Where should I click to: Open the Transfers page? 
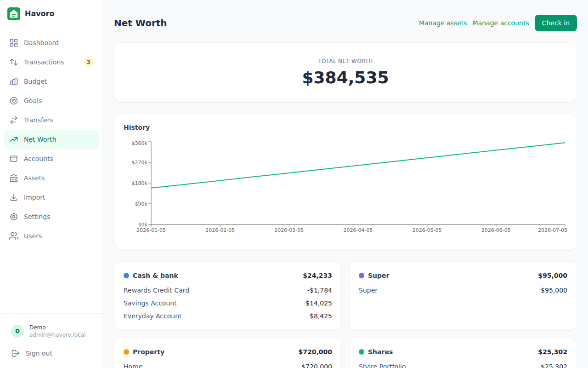coord(51,120)
